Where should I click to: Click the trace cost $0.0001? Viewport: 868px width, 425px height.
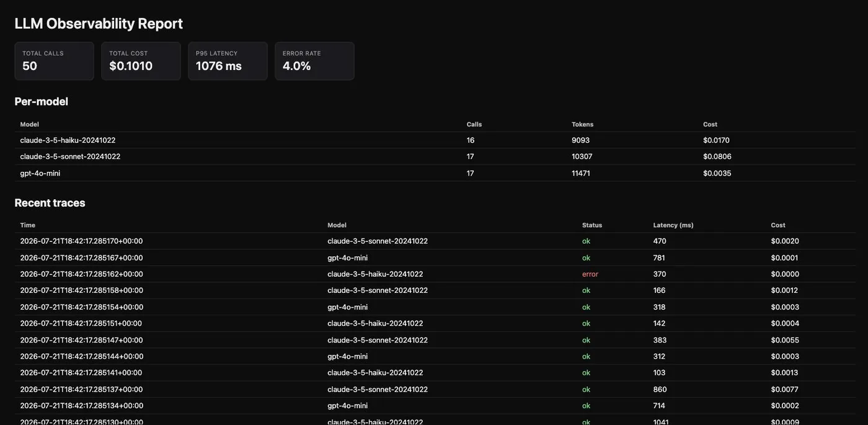(x=785, y=257)
